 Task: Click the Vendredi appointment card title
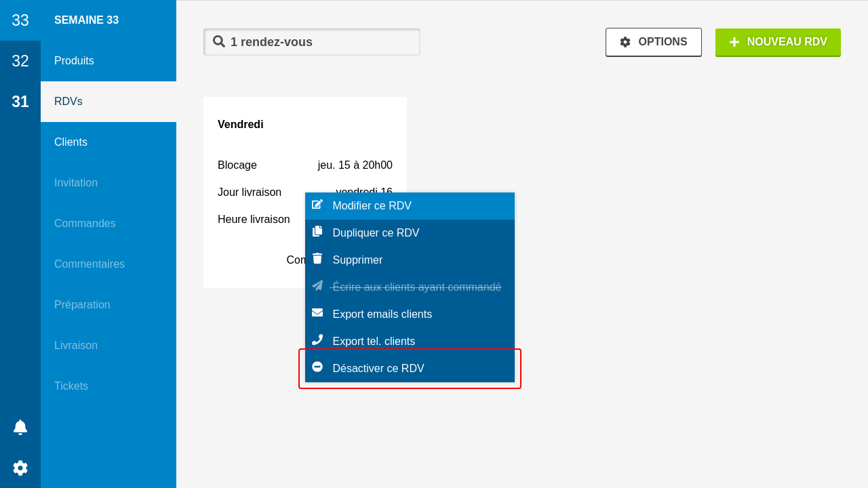click(x=241, y=125)
